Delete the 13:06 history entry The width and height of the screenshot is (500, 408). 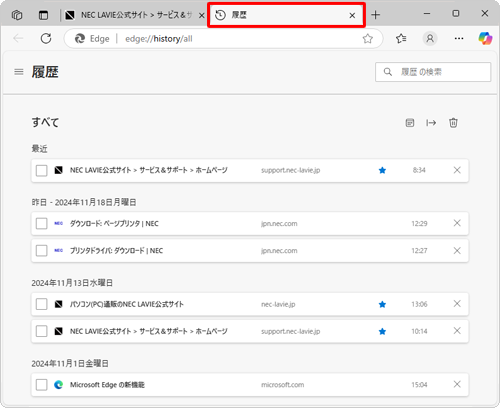(x=457, y=304)
